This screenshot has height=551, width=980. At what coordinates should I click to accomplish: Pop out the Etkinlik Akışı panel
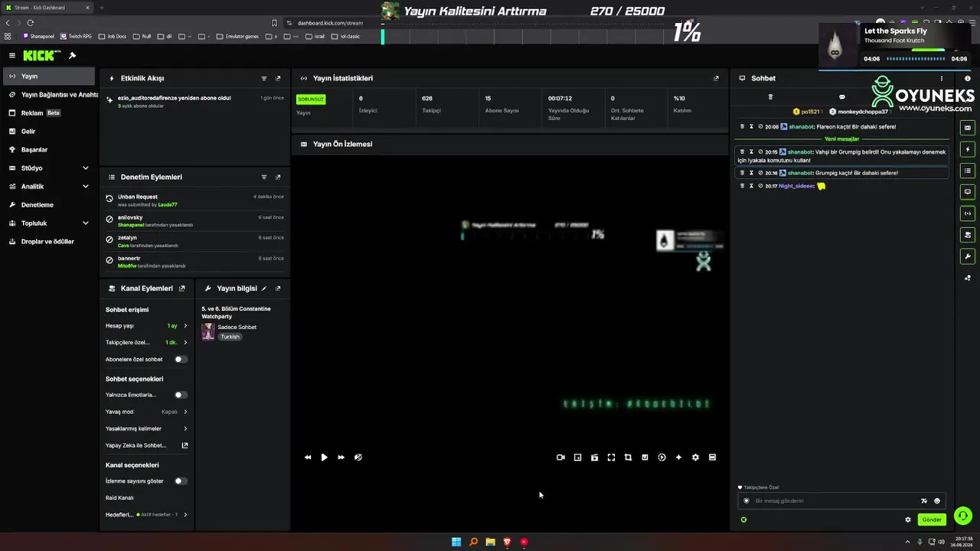pyautogui.click(x=278, y=78)
